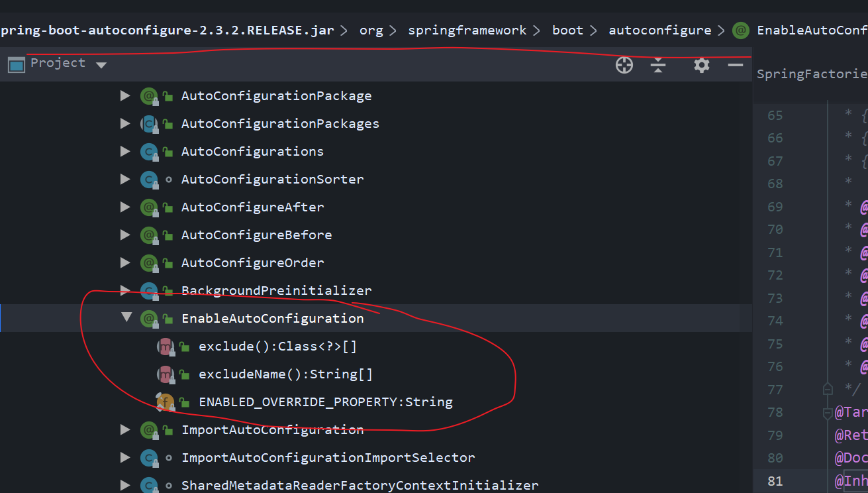The height and width of the screenshot is (493, 868).
Task: Select AutoConfigureOrder in tree
Action: [x=253, y=263]
